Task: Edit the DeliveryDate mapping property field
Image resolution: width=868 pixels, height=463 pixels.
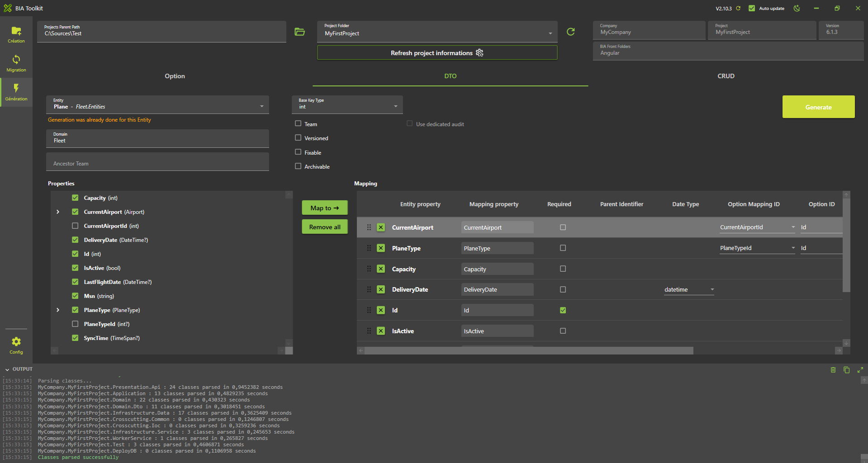Action: coord(497,289)
